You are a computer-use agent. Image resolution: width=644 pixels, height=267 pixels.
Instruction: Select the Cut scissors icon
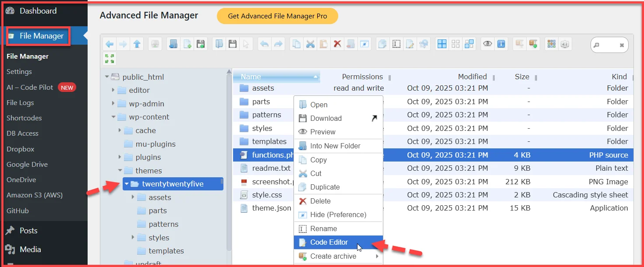point(310,44)
